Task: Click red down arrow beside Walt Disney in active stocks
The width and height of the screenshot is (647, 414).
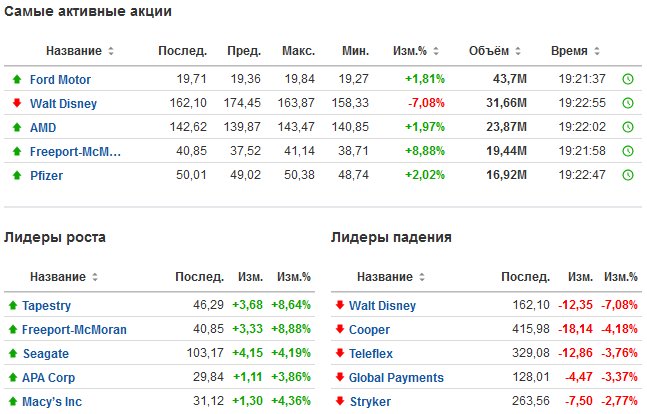Action: click(17, 103)
